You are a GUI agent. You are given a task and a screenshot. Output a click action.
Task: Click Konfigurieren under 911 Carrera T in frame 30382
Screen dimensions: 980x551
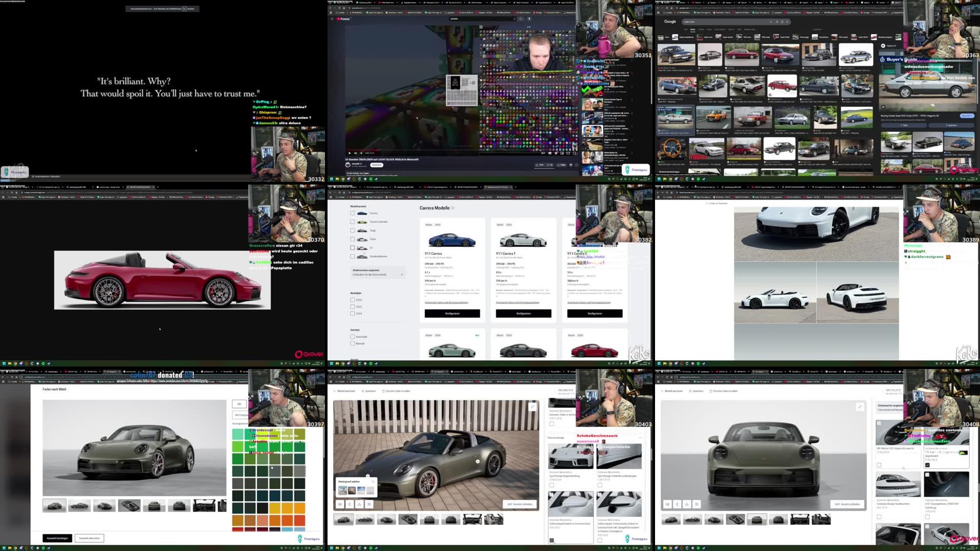523,313
